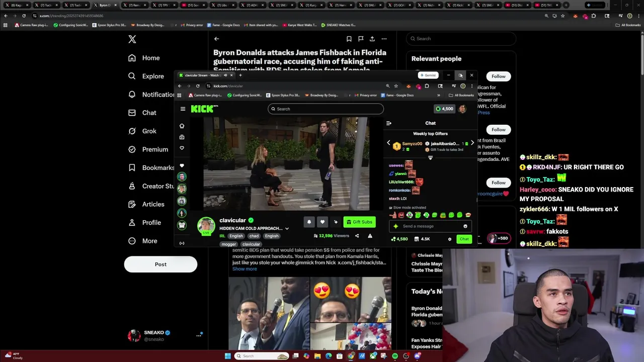Viewport: 644px width, 362px height.
Task: Click the Gemini button in Kick browser
Action: 428,75
